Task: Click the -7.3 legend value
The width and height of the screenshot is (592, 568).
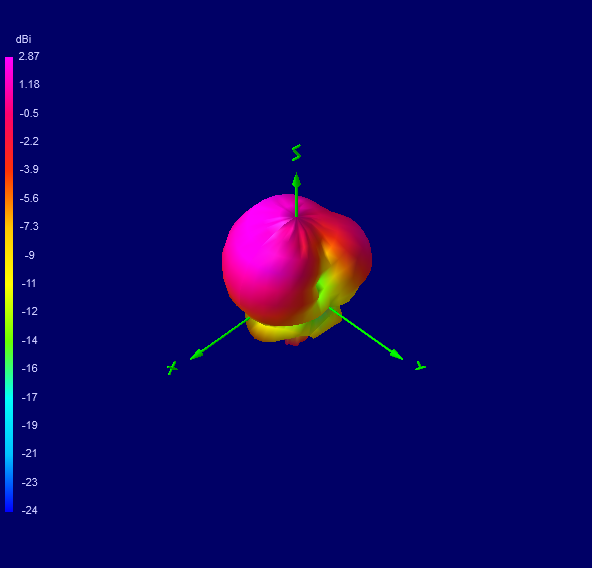Action: [x=29, y=226]
